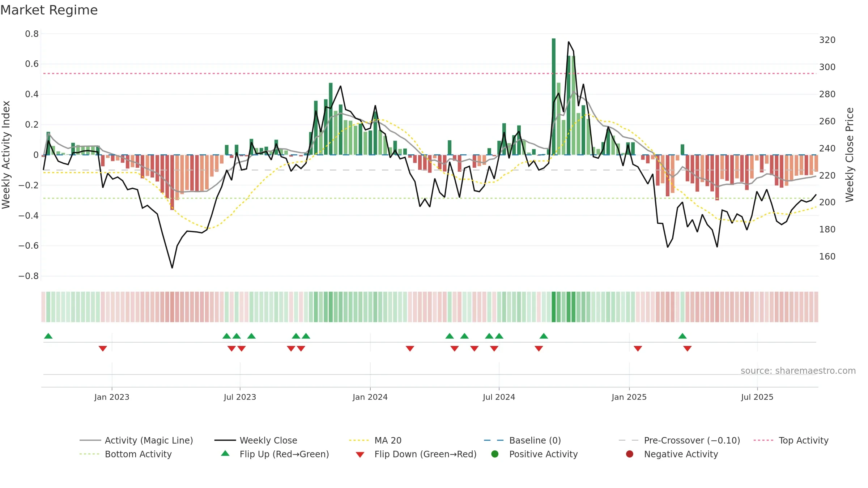Click the −0.6 left axis tick label
Viewport: 868px width, 488px height.
(x=29, y=246)
